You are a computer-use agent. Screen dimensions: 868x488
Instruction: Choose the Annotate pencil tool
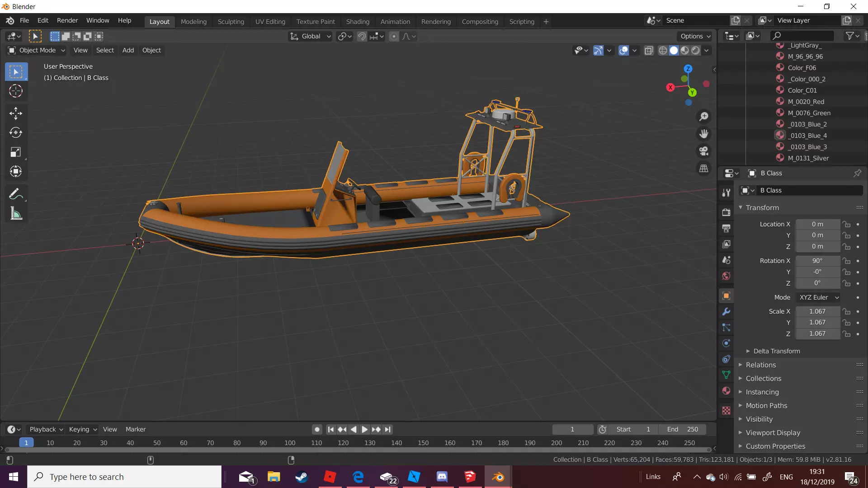(16, 194)
